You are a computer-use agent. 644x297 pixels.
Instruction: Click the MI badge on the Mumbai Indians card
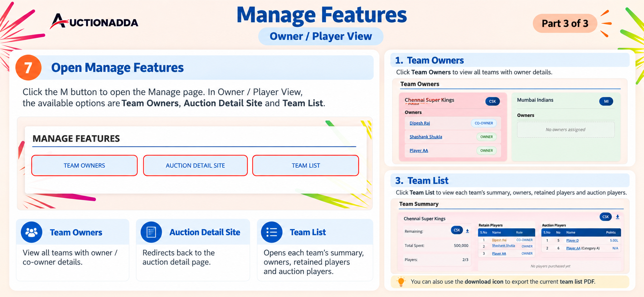[x=606, y=101]
